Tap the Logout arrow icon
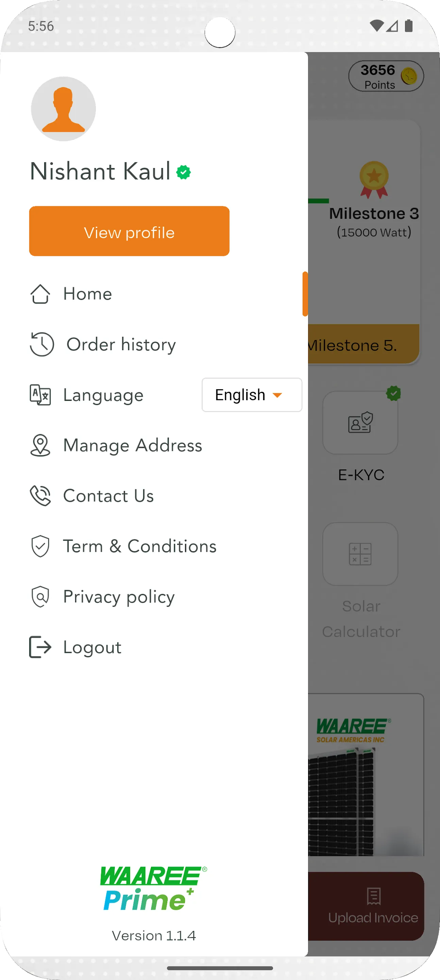Viewport: 440px width, 980px height. [x=40, y=647]
